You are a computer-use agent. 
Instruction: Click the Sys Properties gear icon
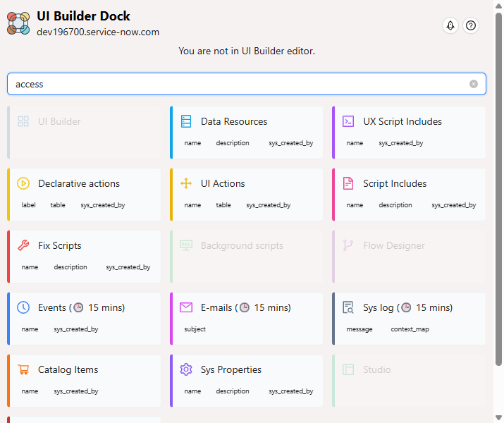point(186,369)
